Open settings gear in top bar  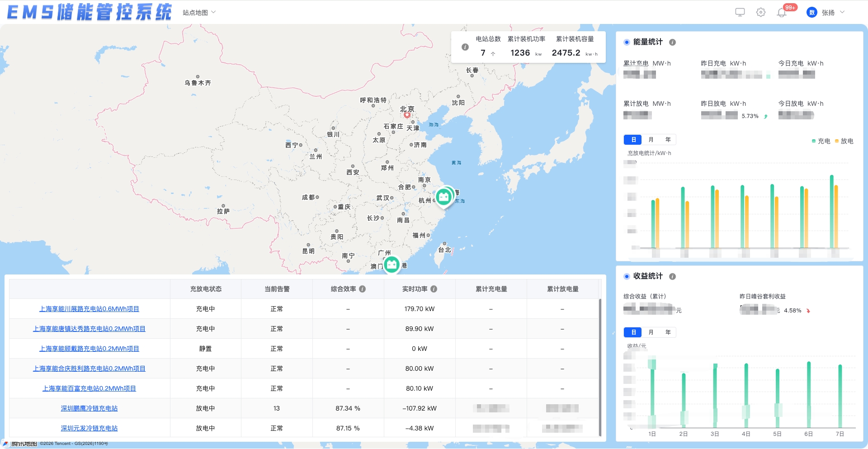761,12
